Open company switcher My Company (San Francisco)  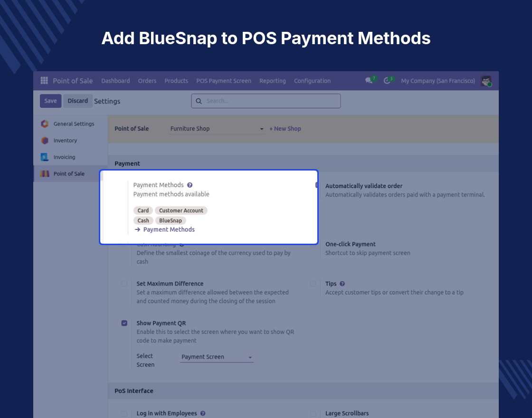437,81
